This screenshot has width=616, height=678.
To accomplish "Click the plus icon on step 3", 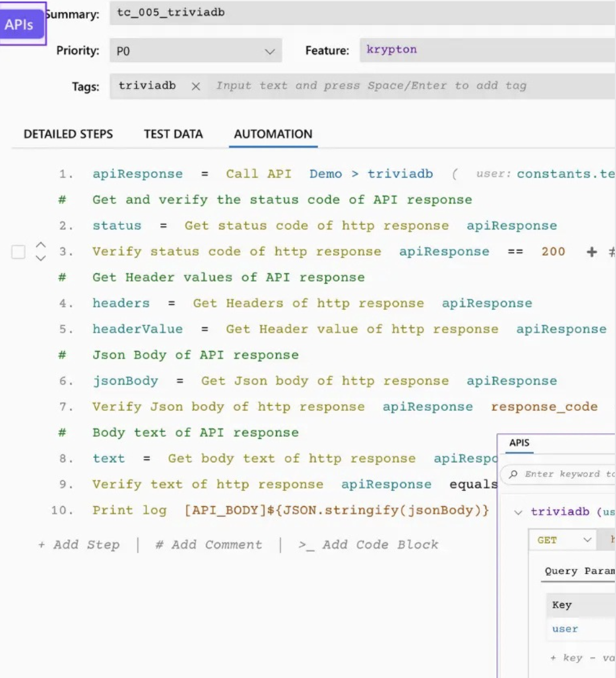I will (x=591, y=251).
